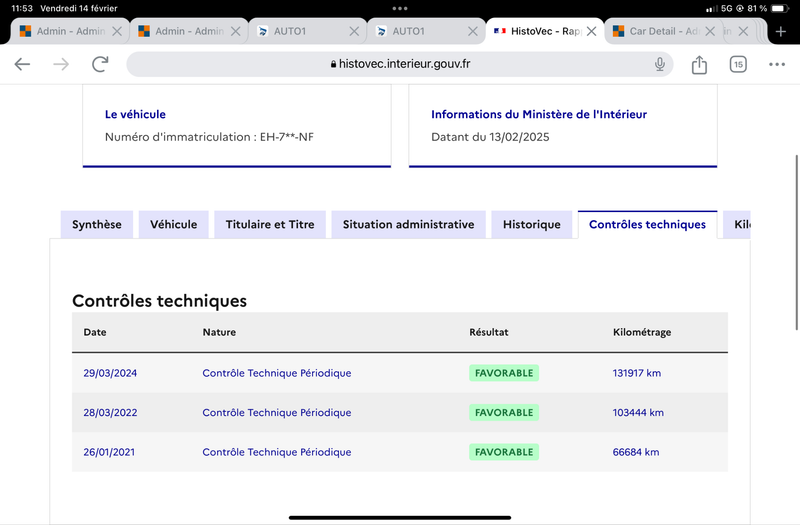Tap the three dots at top center
800x525 pixels.
coord(400,8)
